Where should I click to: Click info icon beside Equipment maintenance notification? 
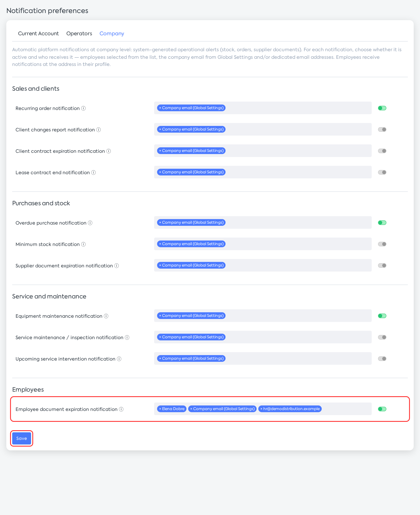pyautogui.click(x=106, y=316)
